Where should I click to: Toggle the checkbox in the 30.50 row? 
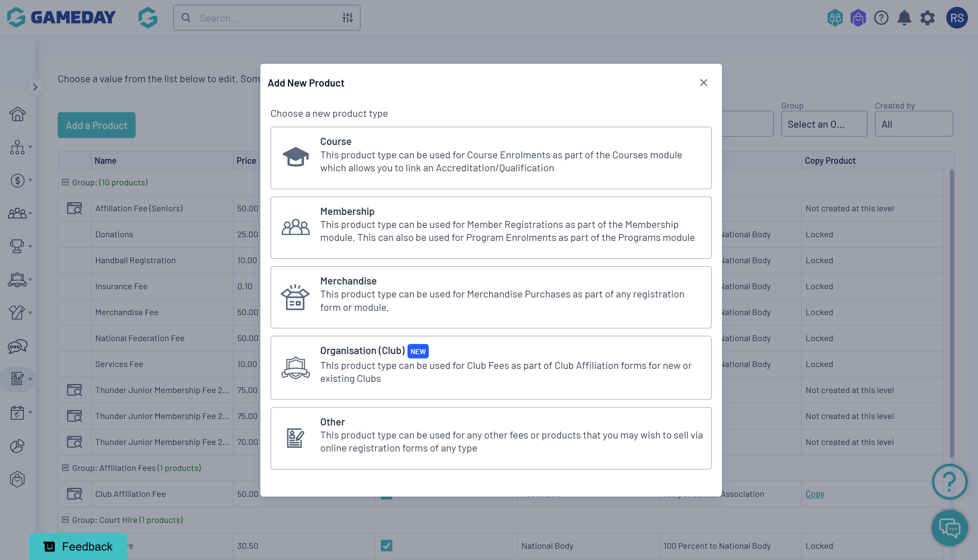pyautogui.click(x=386, y=545)
